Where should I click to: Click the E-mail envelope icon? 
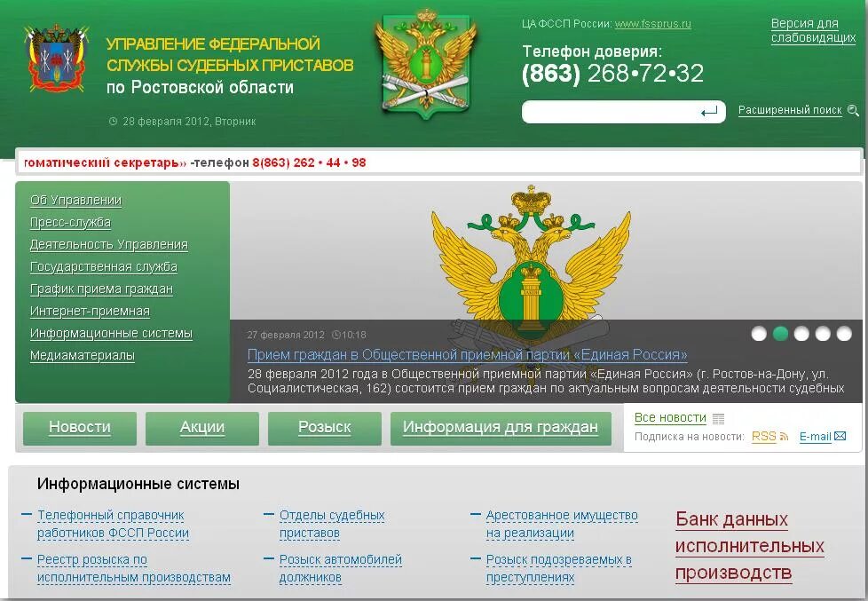tap(840, 436)
